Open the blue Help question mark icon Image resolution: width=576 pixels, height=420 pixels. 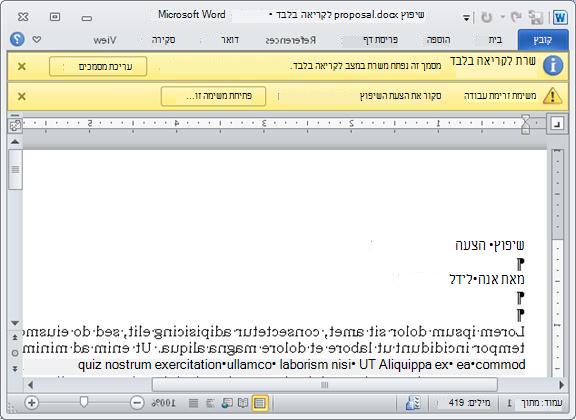click(17, 39)
